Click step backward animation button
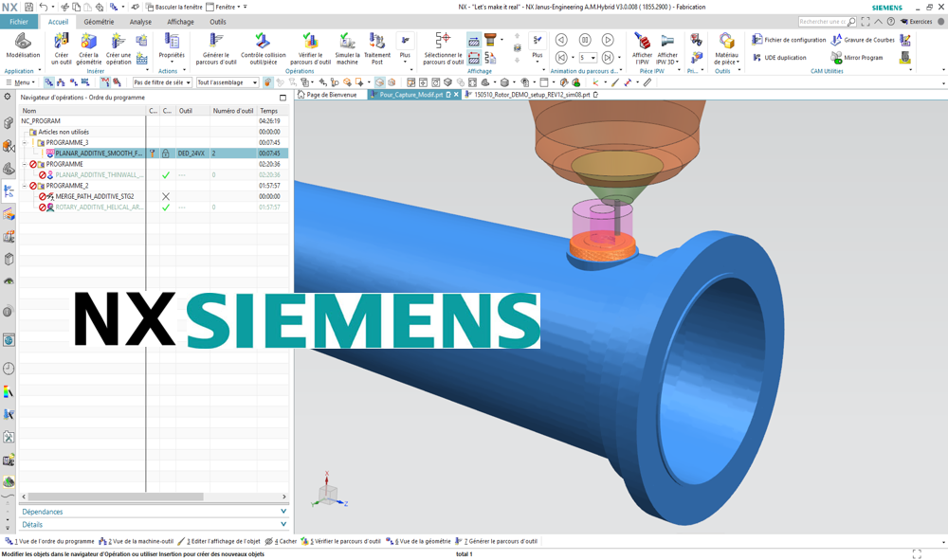948x560 pixels. (561, 40)
